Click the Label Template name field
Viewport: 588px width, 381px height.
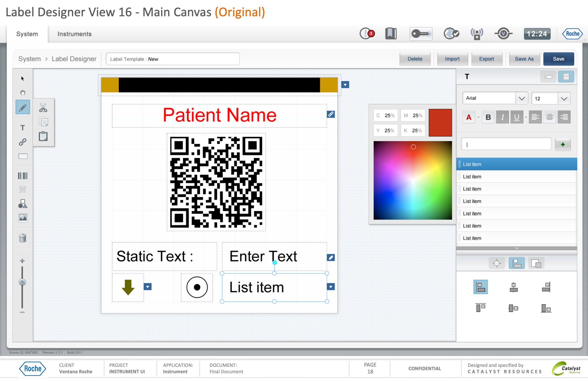(173, 59)
